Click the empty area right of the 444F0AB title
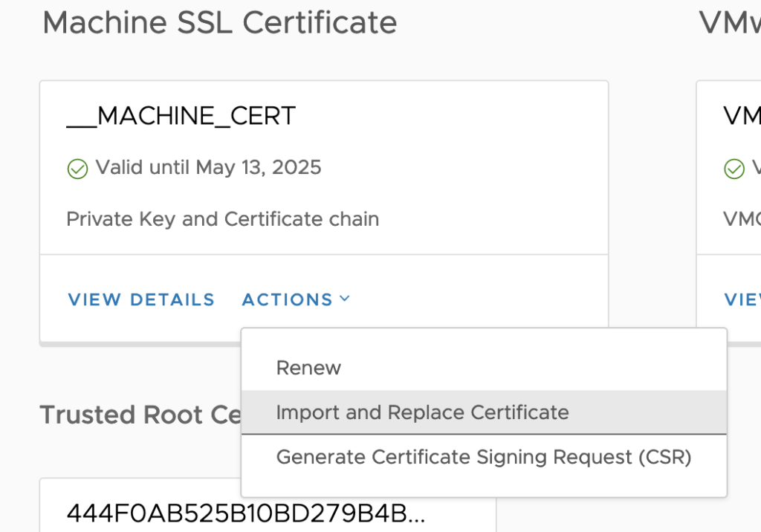 [x=461, y=513]
